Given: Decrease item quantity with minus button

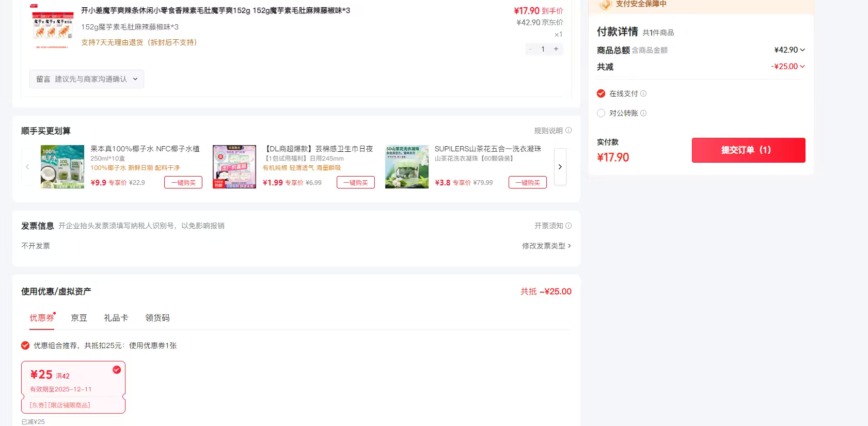Looking at the screenshot, I should [530, 49].
